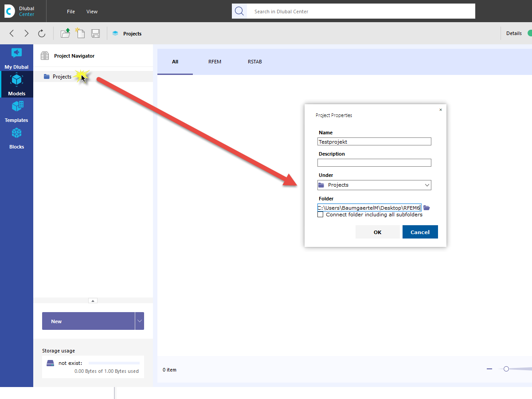
Task: Click the storage drive icon
Action: click(51, 363)
